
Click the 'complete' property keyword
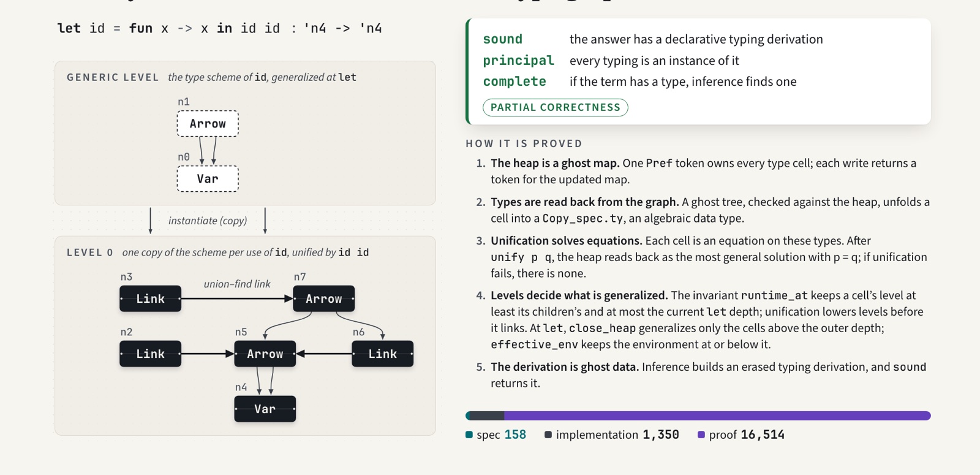click(514, 82)
